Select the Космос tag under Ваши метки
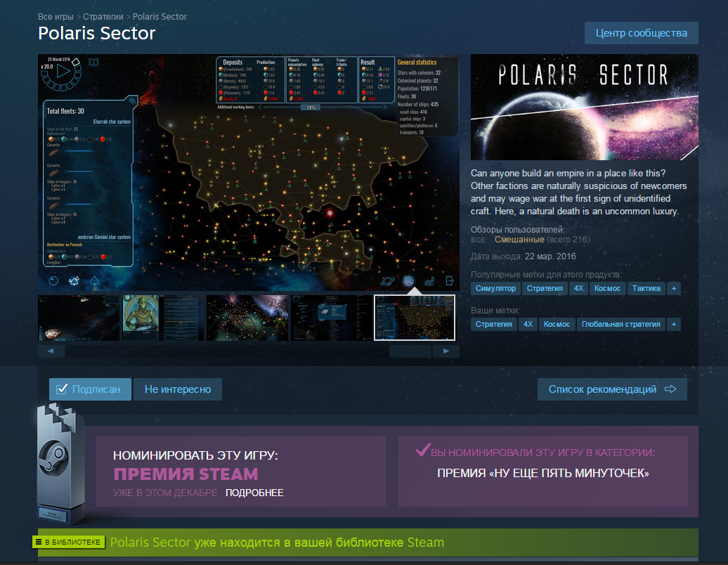Image resolution: width=728 pixels, height=565 pixels. pos(557,324)
